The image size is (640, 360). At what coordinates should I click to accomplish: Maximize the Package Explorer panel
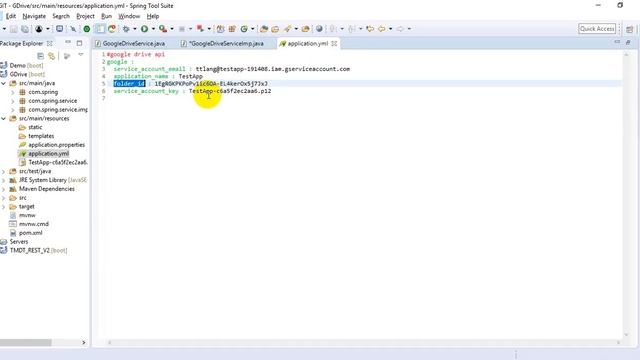[x=79, y=43]
